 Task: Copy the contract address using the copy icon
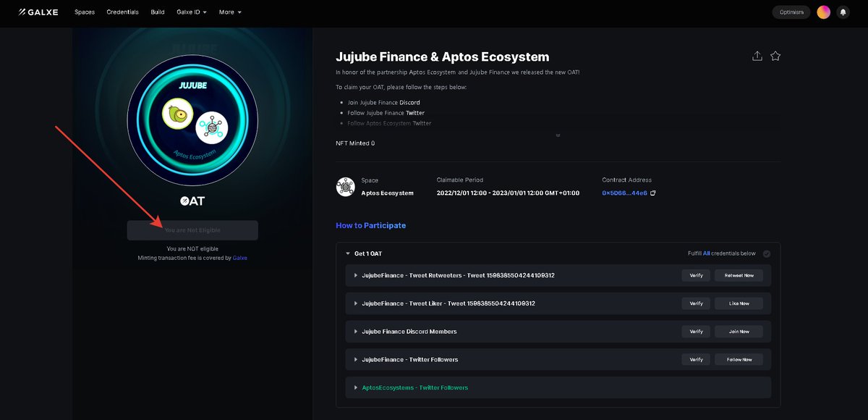[x=653, y=193]
